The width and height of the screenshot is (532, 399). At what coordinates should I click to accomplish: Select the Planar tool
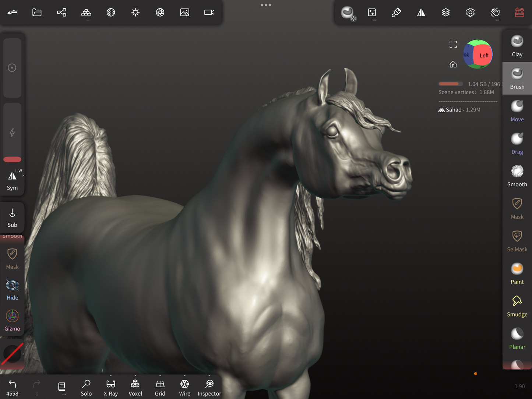517,339
